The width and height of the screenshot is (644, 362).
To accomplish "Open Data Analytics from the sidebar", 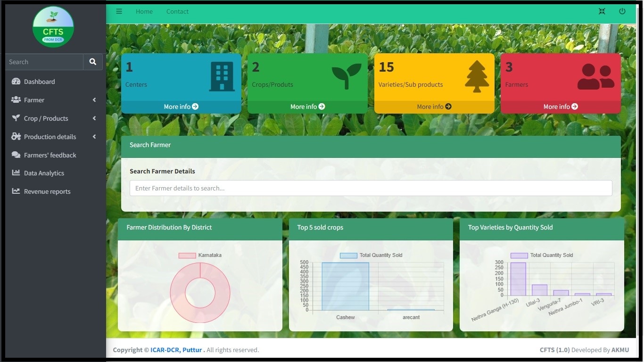I will click(x=43, y=173).
